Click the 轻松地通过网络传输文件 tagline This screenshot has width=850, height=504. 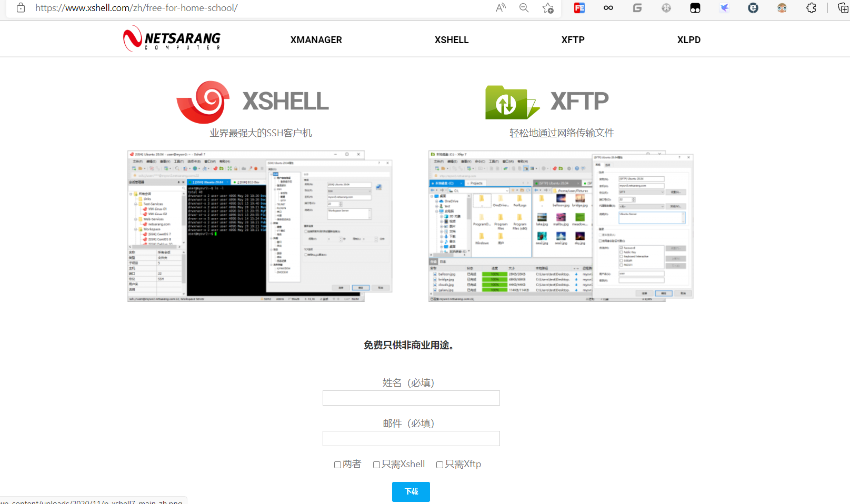click(x=562, y=133)
